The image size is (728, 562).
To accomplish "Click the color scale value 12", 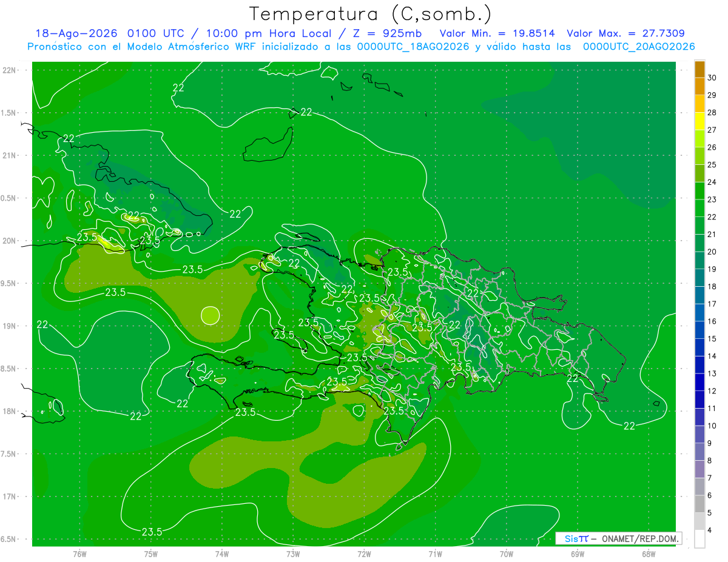I will 712,391.
